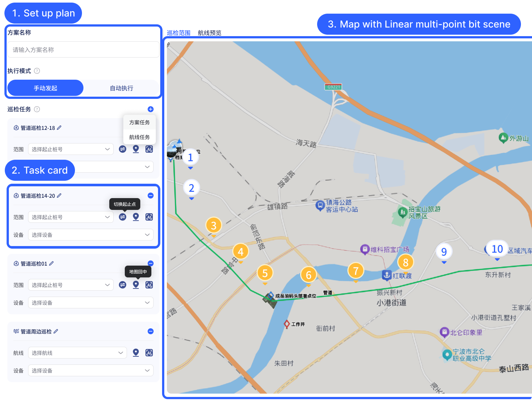Switch execution mode to 自动执行
The width and height of the screenshot is (532, 401).
[x=121, y=88]
